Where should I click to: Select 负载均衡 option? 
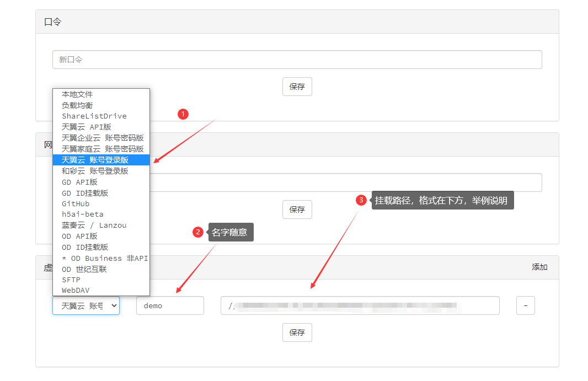pyautogui.click(x=101, y=105)
